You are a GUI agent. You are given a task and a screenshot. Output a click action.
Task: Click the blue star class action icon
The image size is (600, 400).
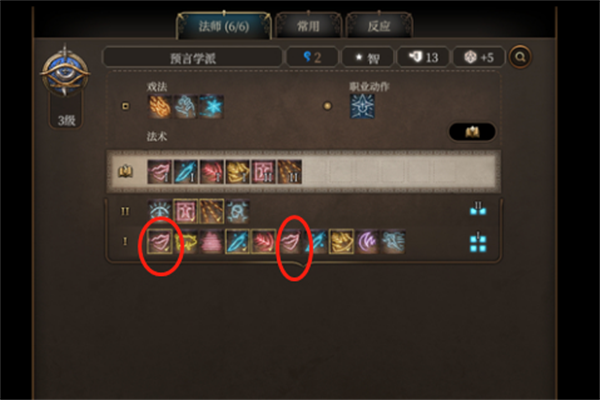[362, 106]
